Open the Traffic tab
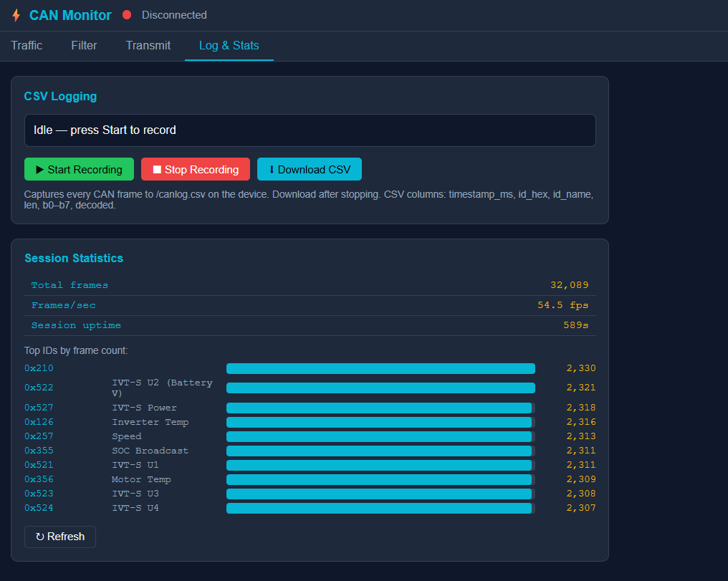728x581 pixels. [x=27, y=45]
